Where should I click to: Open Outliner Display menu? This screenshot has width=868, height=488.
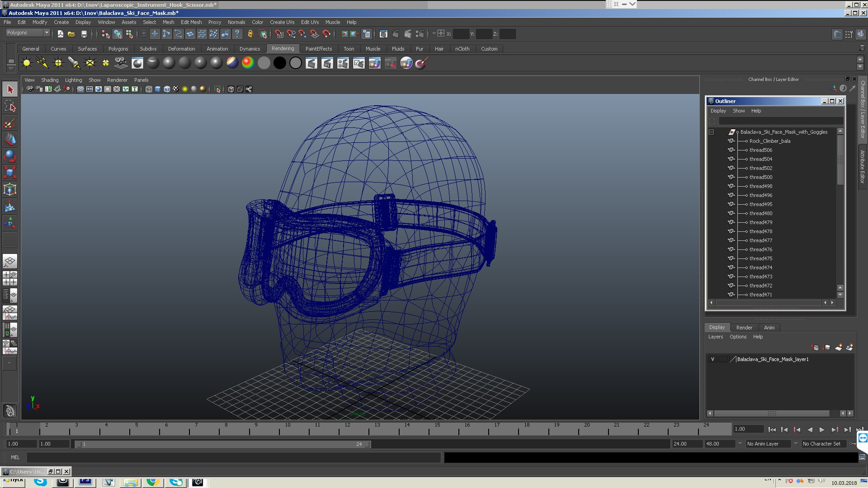point(718,111)
